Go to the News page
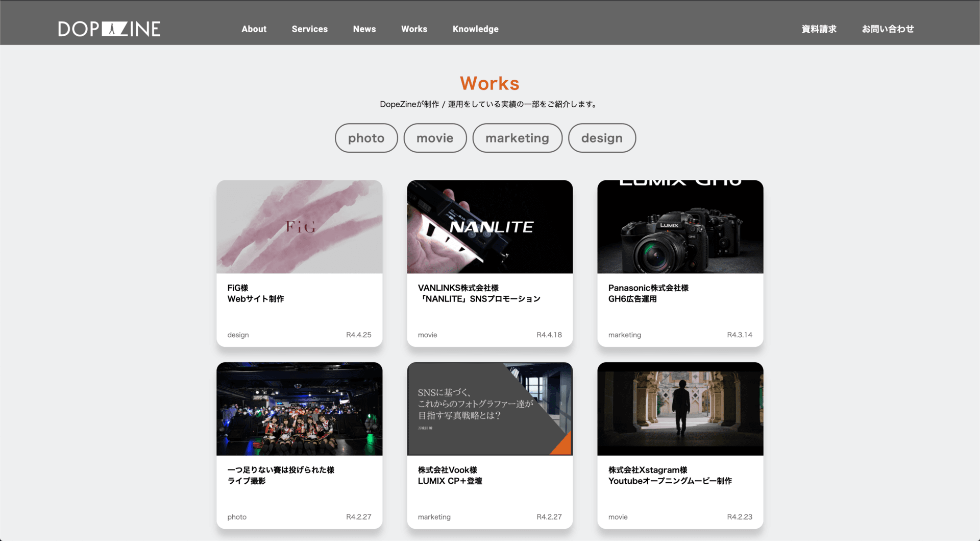Image resolution: width=980 pixels, height=541 pixels. [364, 29]
